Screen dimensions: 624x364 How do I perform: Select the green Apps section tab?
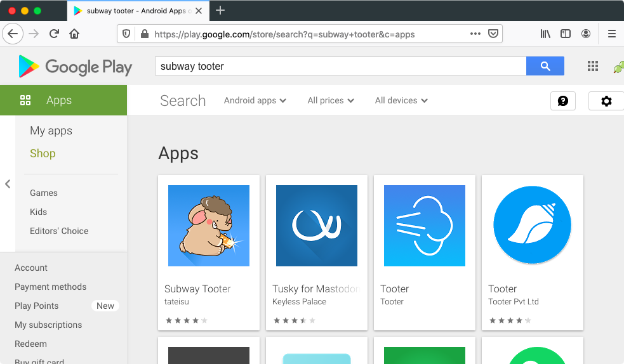[63, 100]
